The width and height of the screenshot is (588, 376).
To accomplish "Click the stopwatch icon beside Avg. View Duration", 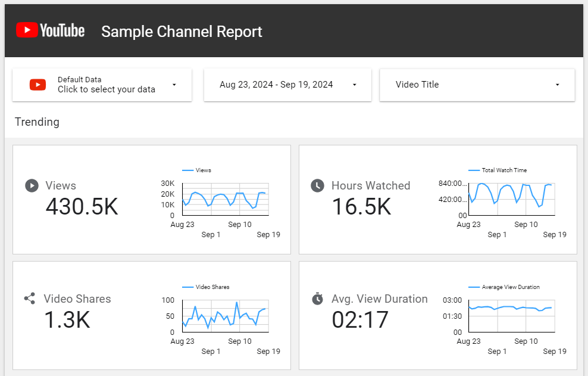I will coord(318,299).
